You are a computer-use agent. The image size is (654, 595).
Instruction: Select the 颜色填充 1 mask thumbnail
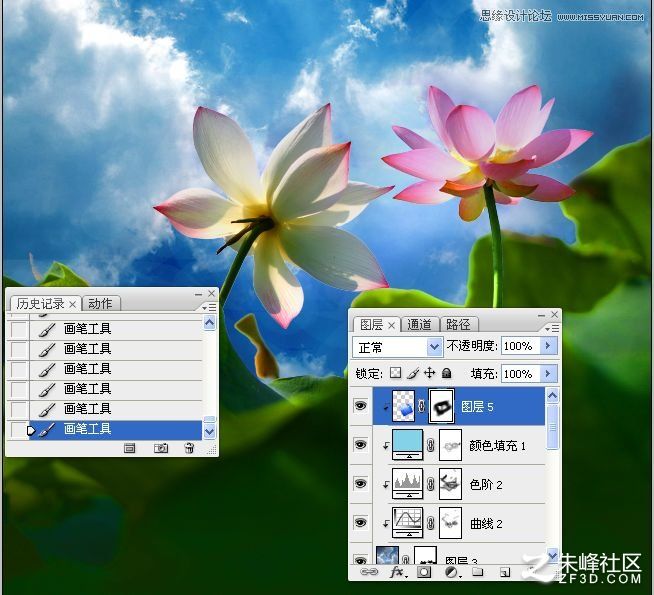point(450,445)
